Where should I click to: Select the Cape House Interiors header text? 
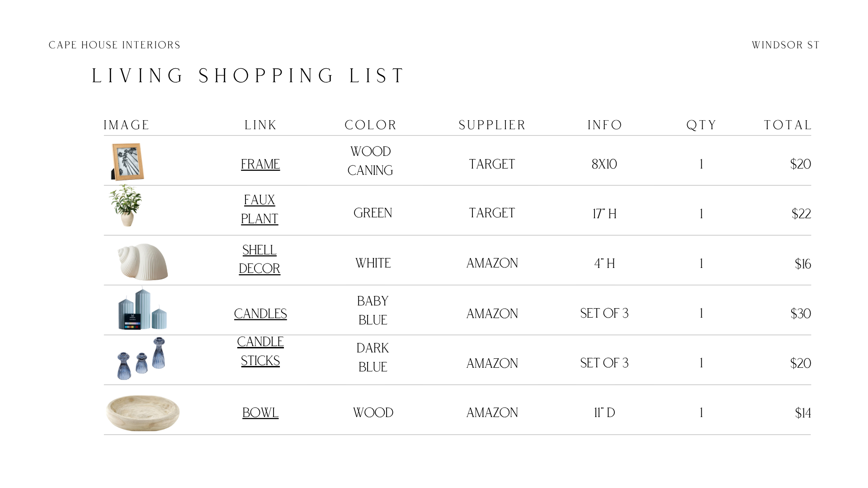(x=114, y=45)
